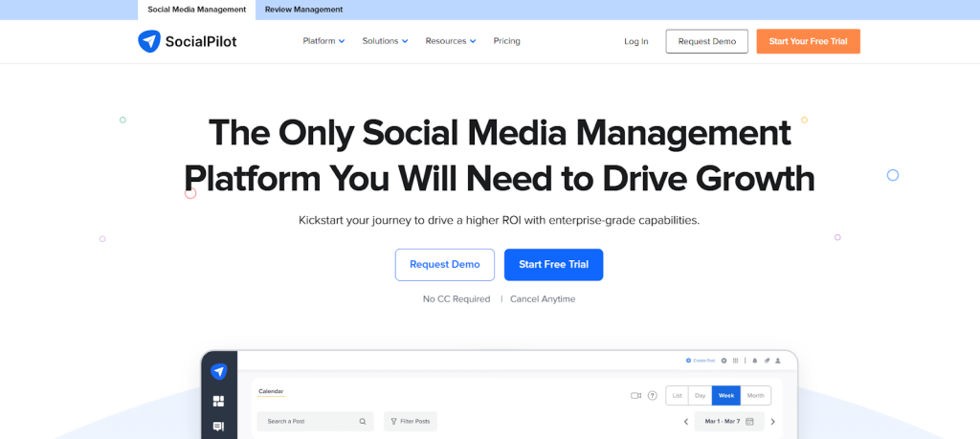
Task: Open the Filter Posts button
Action: tap(411, 422)
